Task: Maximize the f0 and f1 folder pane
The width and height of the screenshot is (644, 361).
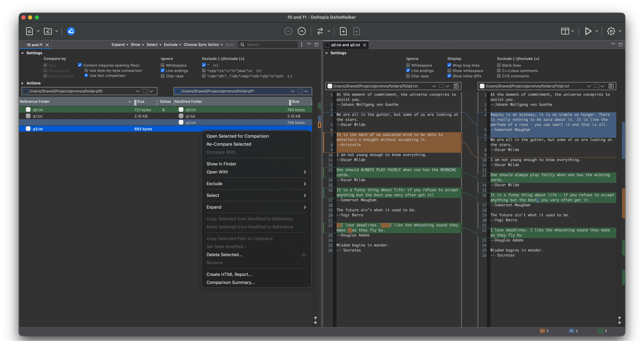Action: pyautogui.click(x=316, y=44)
